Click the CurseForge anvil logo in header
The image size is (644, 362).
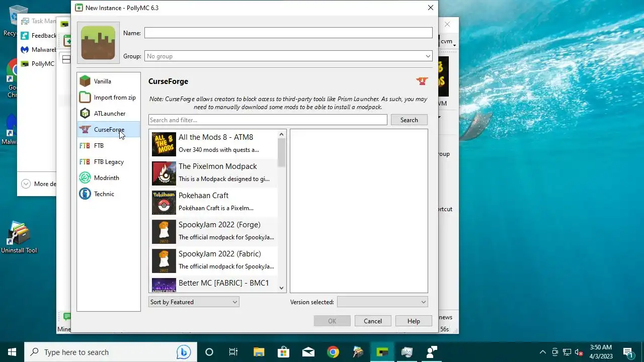[422, 81]
